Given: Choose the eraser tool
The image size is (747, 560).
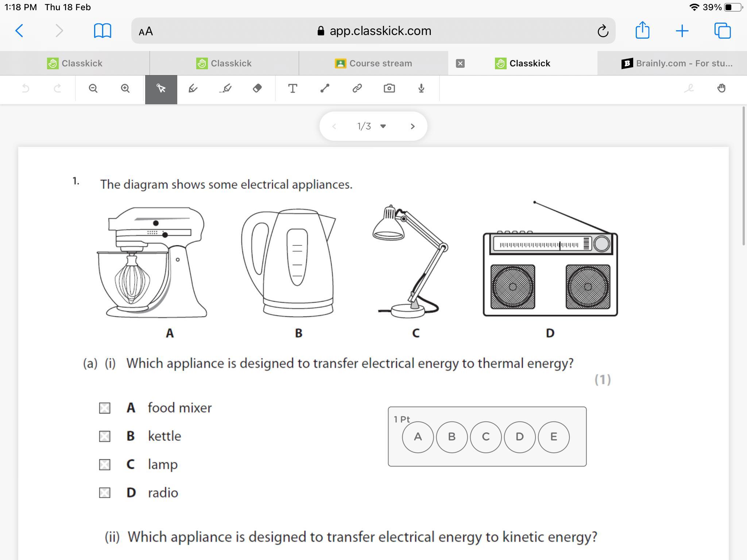Looking at the screenshot, I should click(x=257, y=89).
